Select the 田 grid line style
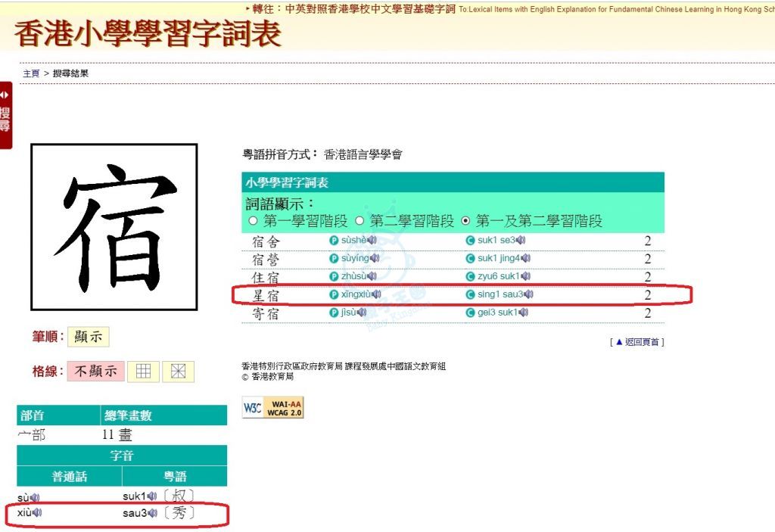 point(143,372)
